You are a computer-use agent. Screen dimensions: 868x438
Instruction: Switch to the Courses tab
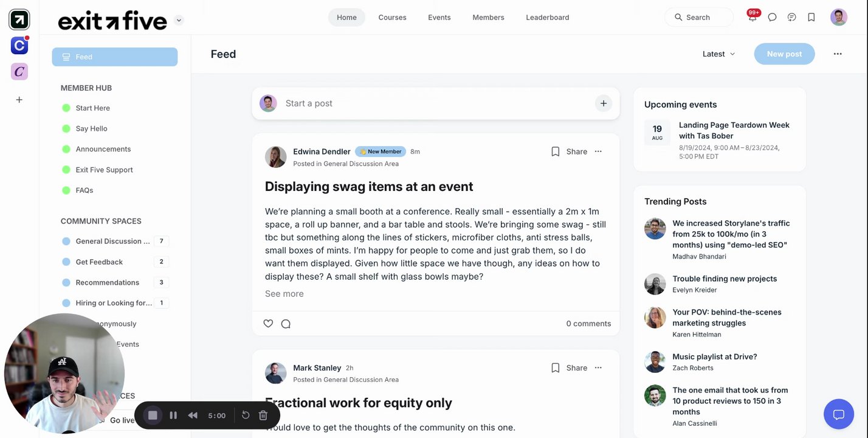392,18
